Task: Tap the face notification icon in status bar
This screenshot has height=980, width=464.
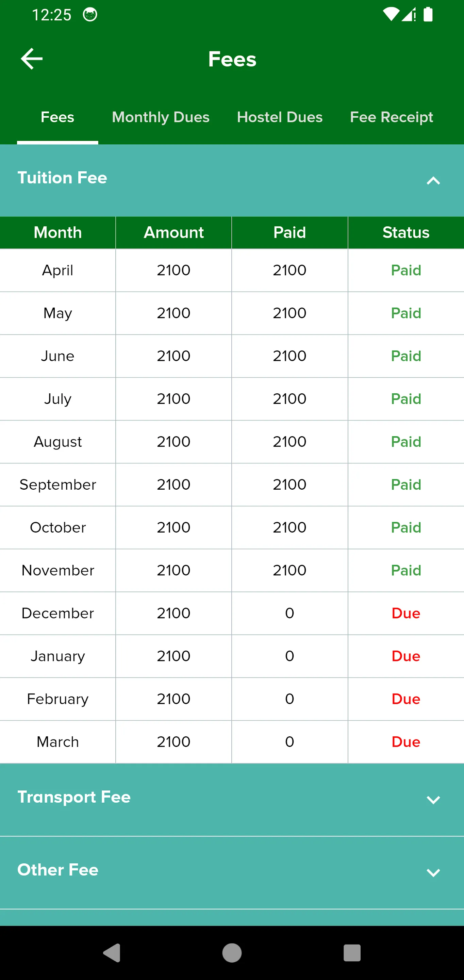Action: click(90, 15)
